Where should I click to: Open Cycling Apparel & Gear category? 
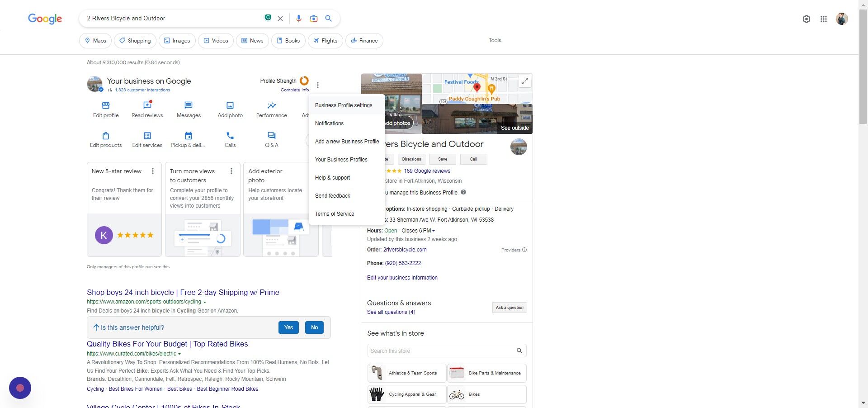[407, 394]
